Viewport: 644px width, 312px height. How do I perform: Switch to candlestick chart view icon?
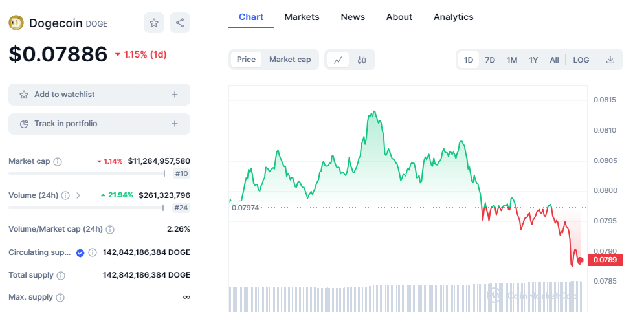361,60
